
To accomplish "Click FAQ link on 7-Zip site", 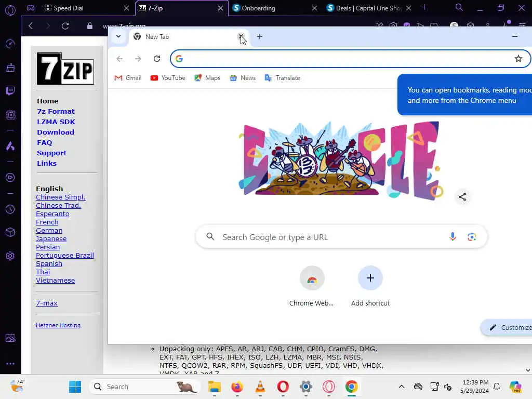I will [45, 142].
